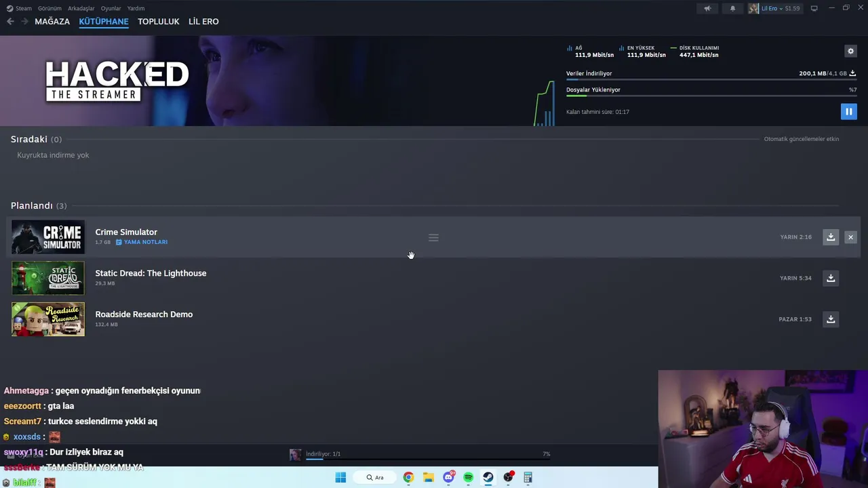Click the AĞ network speed stat
Image resolution: width=868 pixels, height=488 pixels.
tap(590, 52)
